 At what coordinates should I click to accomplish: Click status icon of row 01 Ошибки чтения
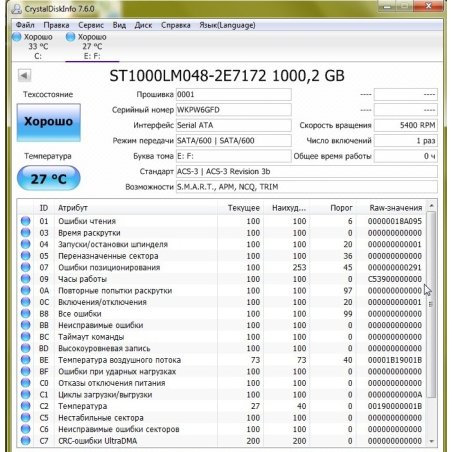click(x=26, y=221)
